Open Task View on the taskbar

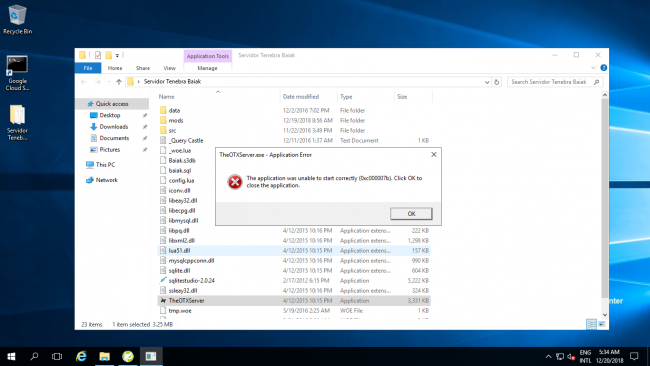click(57, 356)
